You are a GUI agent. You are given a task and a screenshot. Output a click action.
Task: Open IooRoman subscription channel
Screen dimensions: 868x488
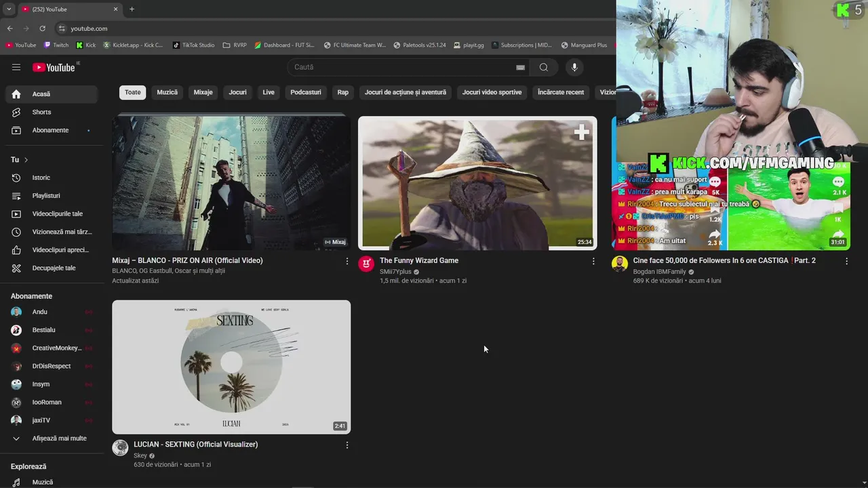point(52,402)
